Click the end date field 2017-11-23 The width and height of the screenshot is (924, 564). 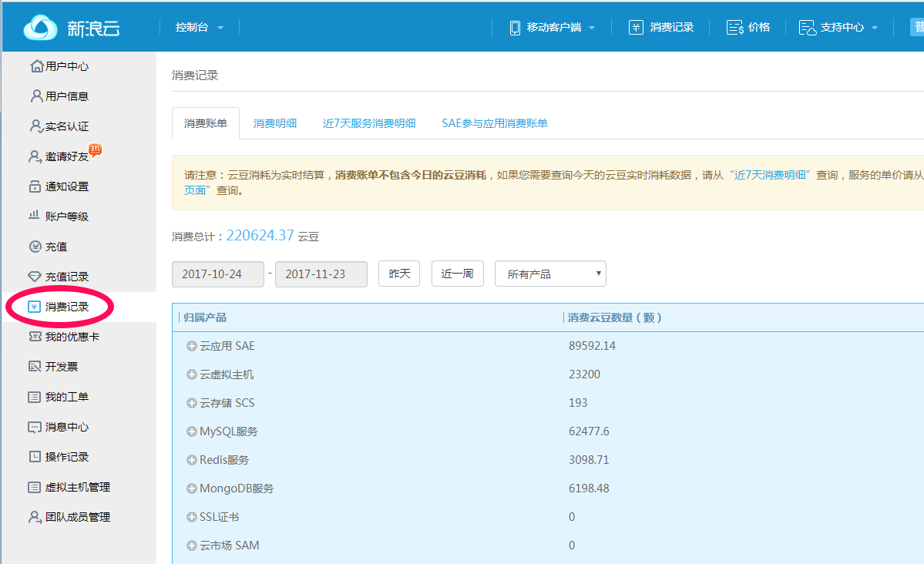click(321, 274)
